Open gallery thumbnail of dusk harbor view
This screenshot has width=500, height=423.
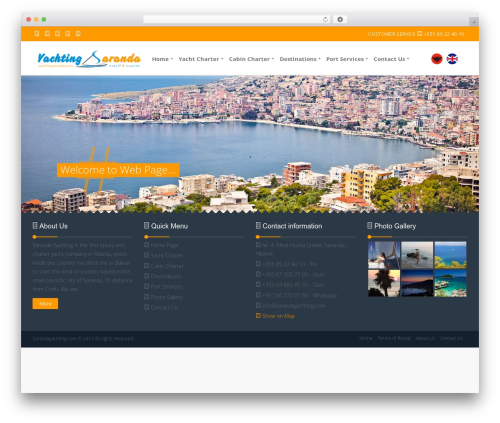coord(417,283)
